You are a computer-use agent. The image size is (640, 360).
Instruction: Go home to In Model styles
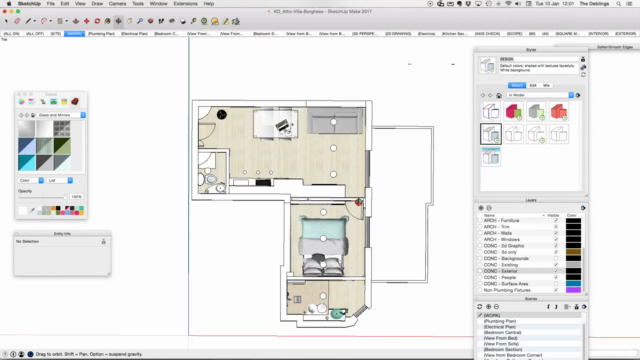[x=499, y=95]
